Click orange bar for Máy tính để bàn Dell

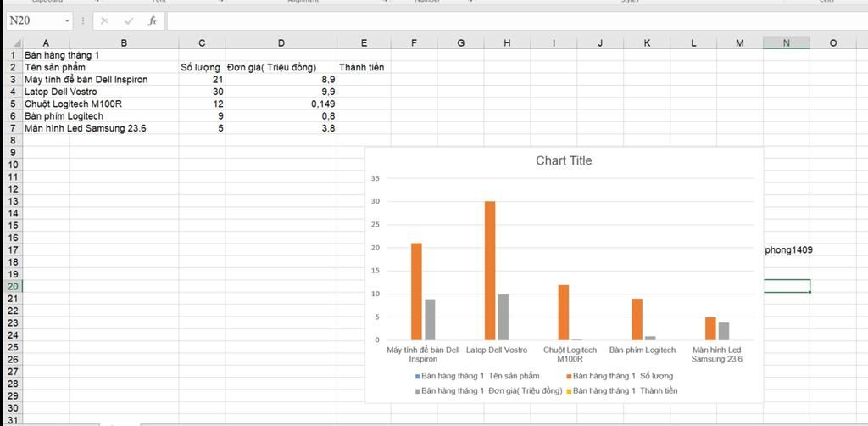[x=416, y=291]
